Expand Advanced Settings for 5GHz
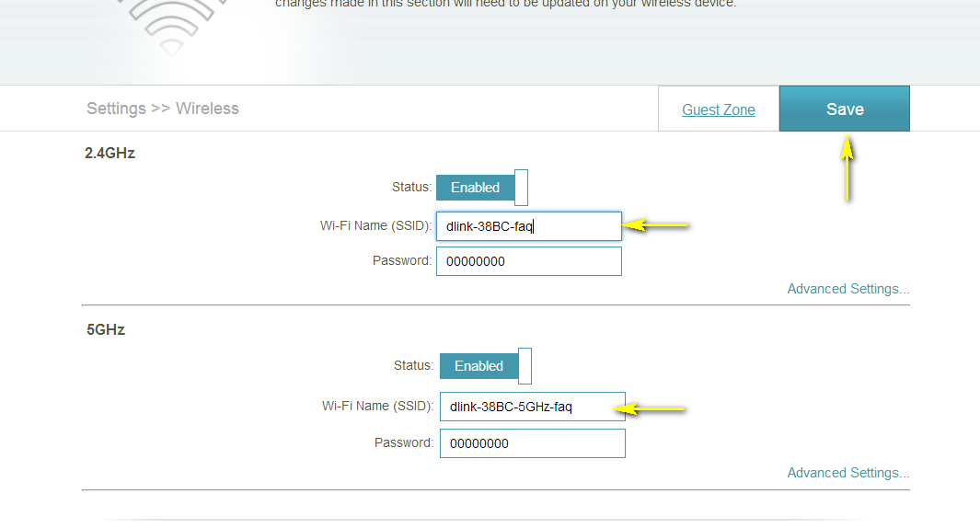Viewport: 980px width, 528px height. click(847, 473)
